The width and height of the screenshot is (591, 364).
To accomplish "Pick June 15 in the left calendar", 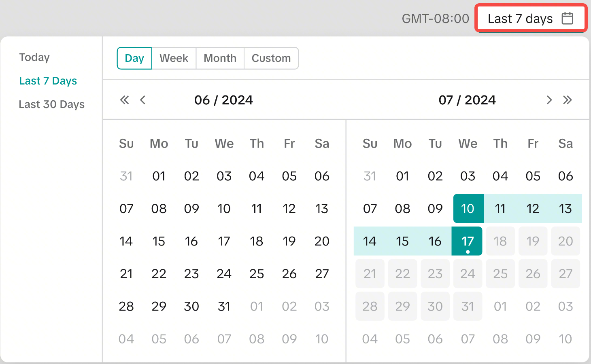I will (x=159, y=241).
